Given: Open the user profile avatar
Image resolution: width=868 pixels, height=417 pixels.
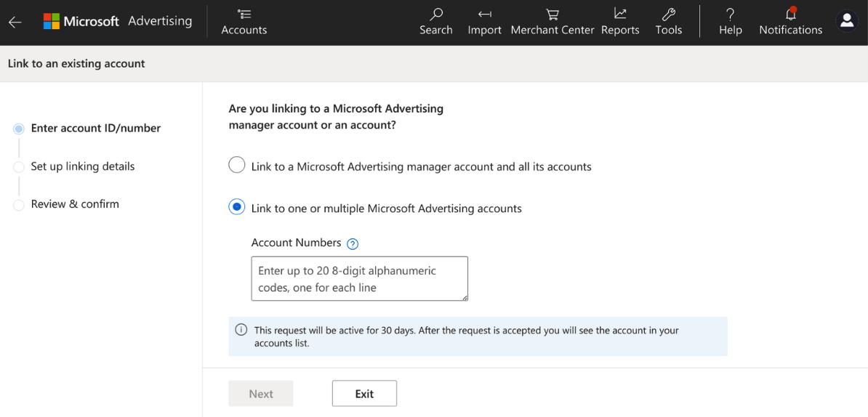Looking at the screenshot, I should pyautogui.click(x=847, y=21).
